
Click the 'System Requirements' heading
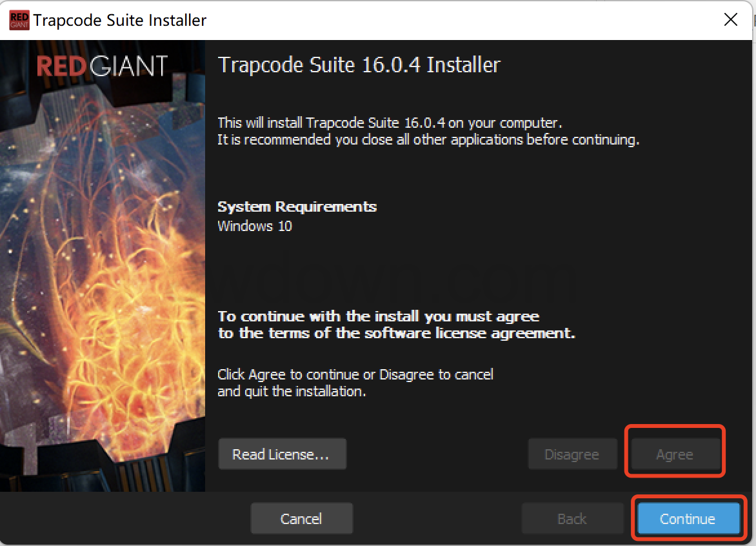tap(297, 207)
